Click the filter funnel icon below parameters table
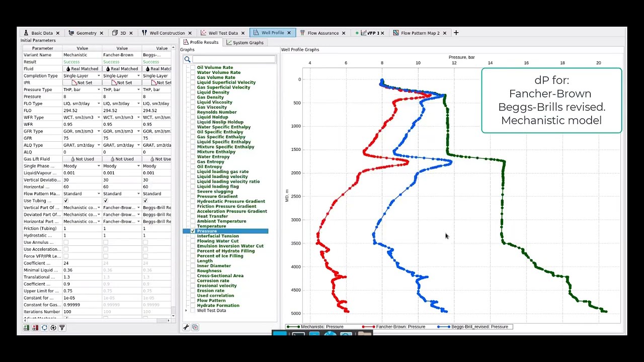 click(62, 328)
